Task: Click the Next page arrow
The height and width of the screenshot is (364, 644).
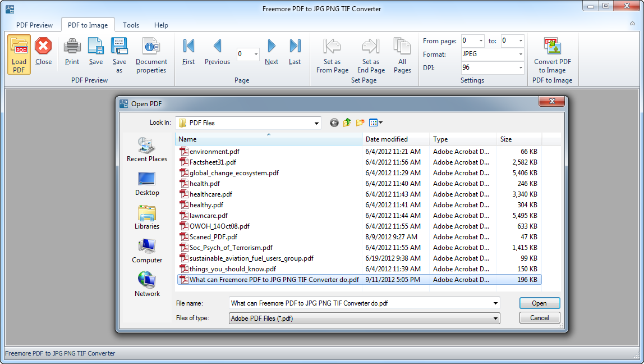Action: point(272,46)
